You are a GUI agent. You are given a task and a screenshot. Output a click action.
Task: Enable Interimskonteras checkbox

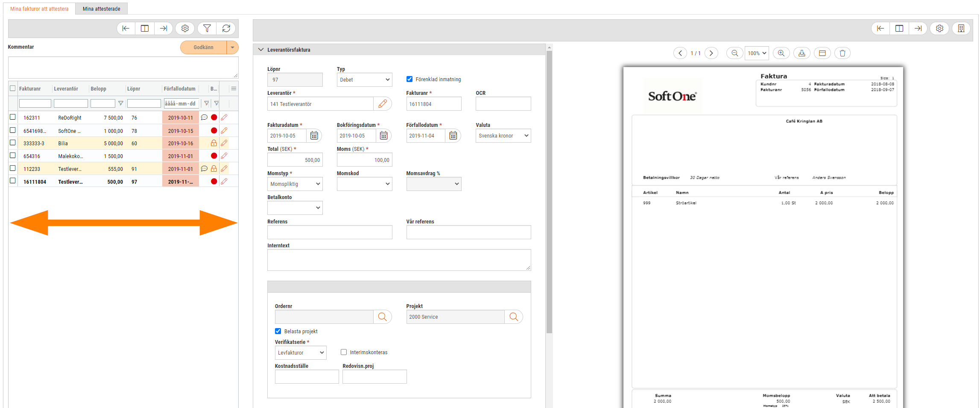344,352
